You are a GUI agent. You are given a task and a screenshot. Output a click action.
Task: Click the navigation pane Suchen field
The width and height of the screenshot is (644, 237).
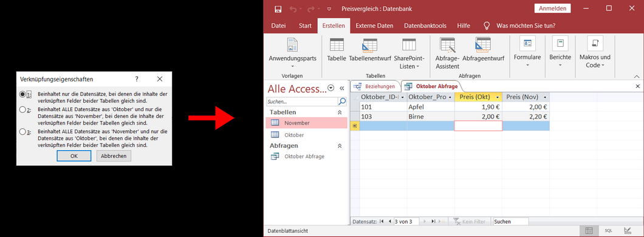(x=302, y=101)
